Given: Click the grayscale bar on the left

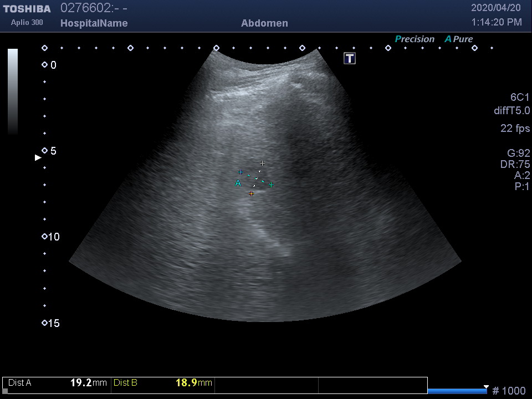Looking at the screenshot, I should (13, 91).
